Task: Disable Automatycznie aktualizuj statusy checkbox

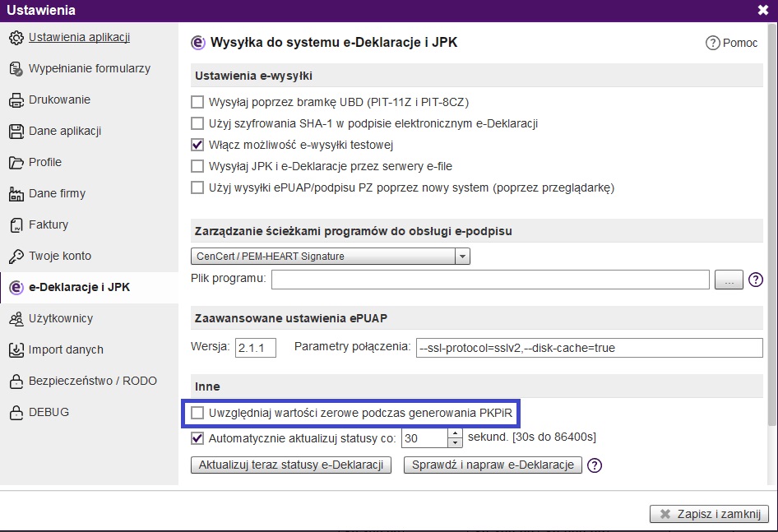Action: (x=197, y=438)
